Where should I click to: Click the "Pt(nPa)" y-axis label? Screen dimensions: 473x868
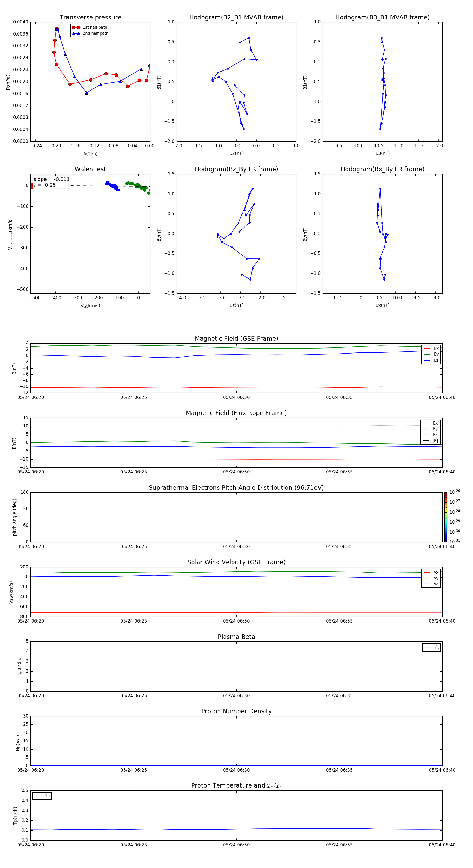pos(8,82)
